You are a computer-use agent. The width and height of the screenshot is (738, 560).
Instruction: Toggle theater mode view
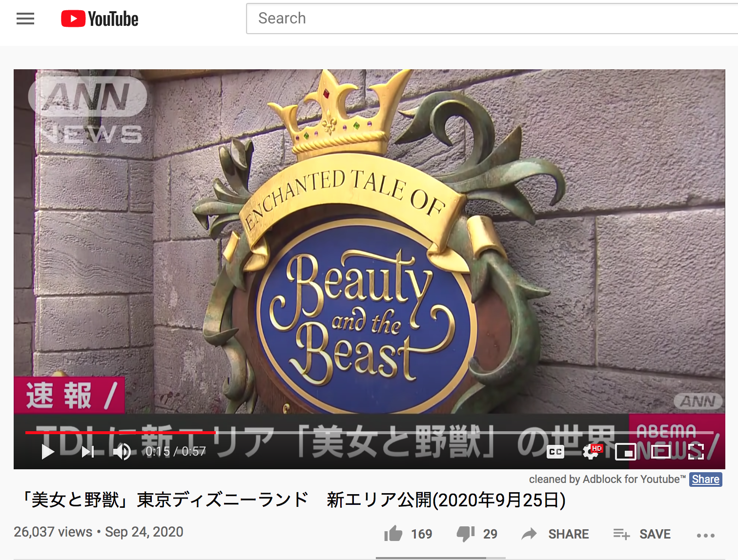tap(660, 452)
